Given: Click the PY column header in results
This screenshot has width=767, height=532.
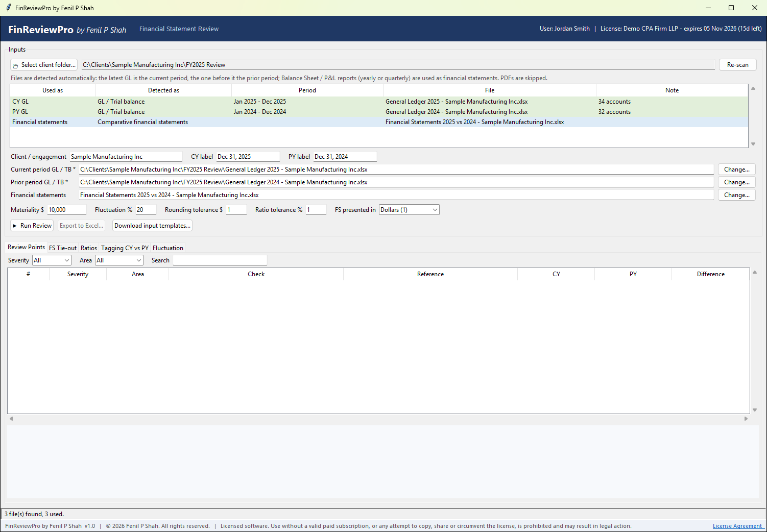Looking at the screenshot, I should 633,274.
